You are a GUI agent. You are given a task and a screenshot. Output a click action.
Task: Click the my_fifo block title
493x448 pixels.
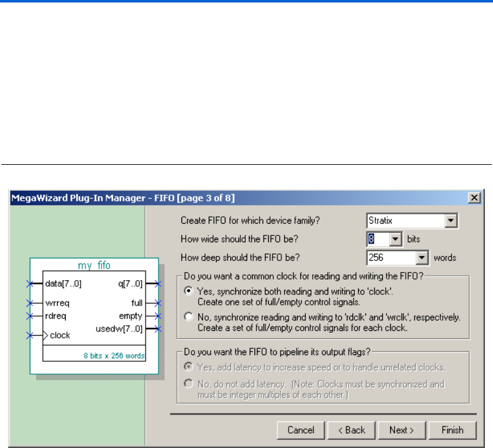click(94, 265)
